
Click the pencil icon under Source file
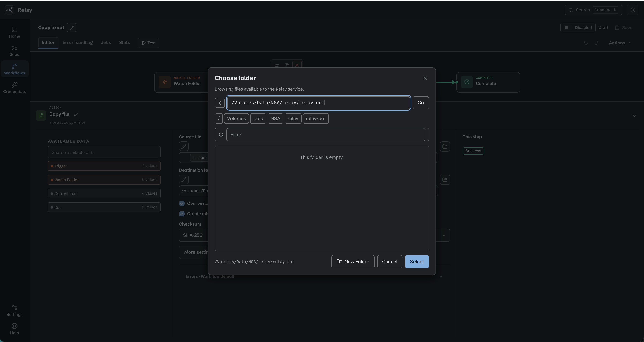[184, 146]
